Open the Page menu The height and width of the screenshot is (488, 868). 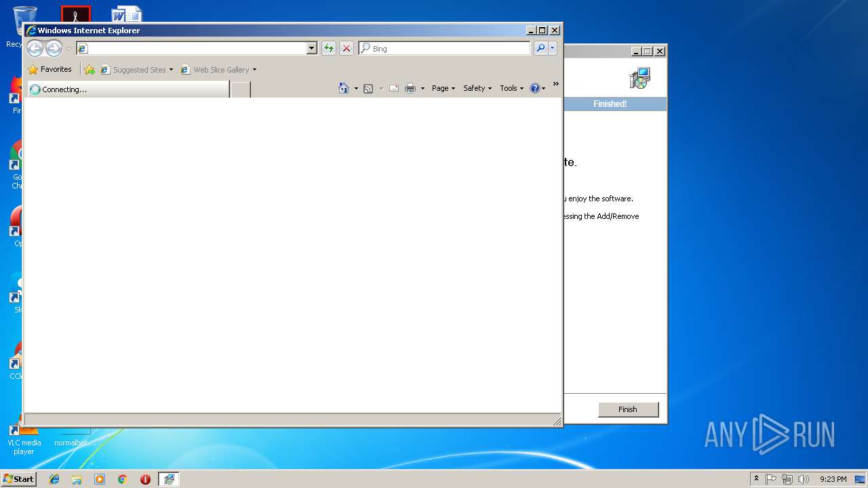pyautogui.click(x=443, y=88)
